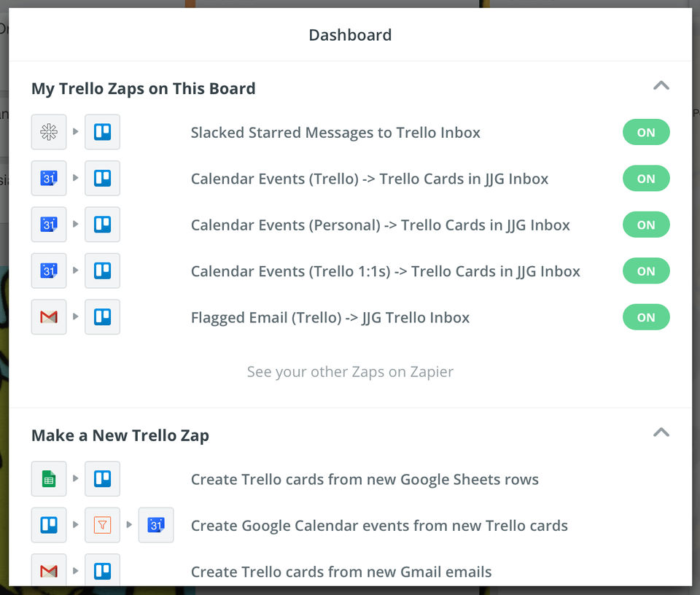Open See your other Zaps on Zapier
Screen dimensions: 700x595
[350, 372]
